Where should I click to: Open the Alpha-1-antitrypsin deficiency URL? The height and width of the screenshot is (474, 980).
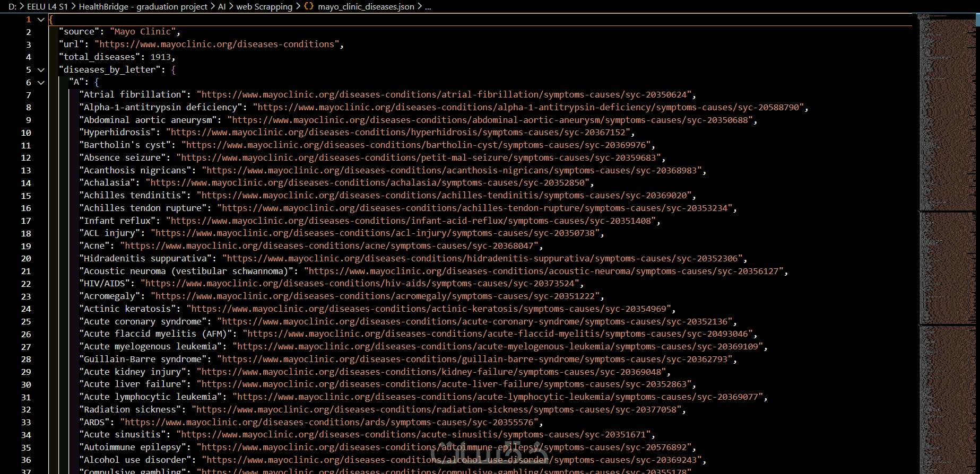(528, 108)
